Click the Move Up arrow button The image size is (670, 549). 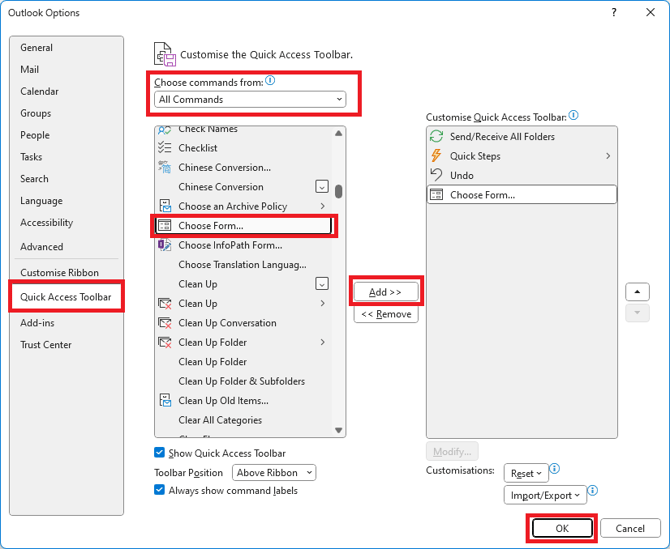click(x=637, y=292)
